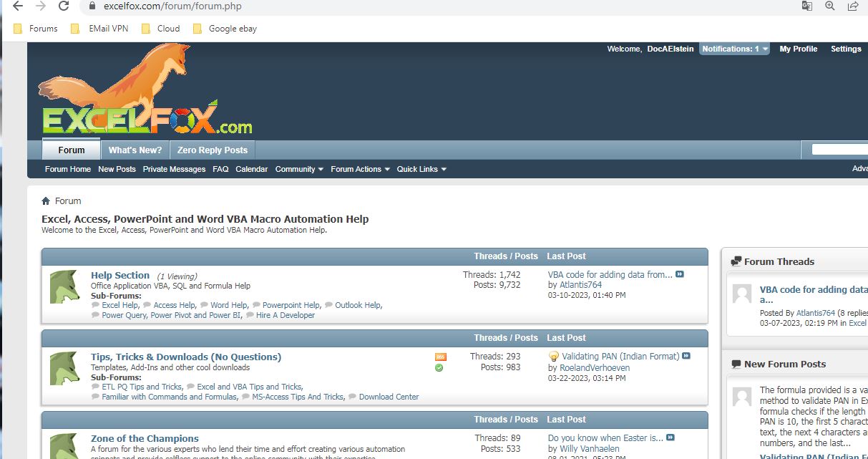The height and width of the screenshot is (459, 868).
Task: Switch to the What's New? tab
Action: [135, 150]
